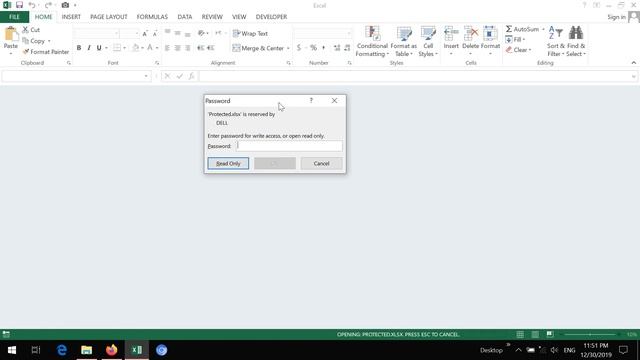The image size is (640, 360).
Task: Click Cancel in the Password dialog
Action: [x=321, y=163]
